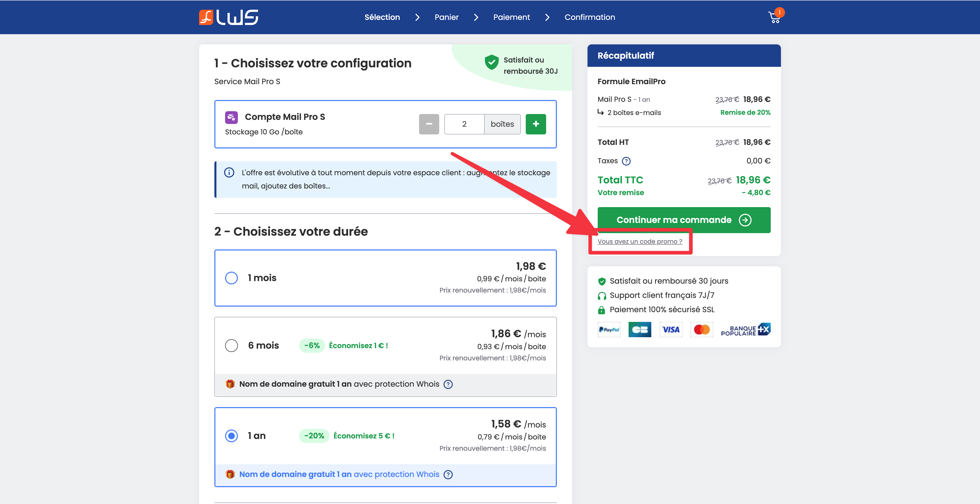Screen dimensions: 980x504
Task: Go to the Panier step
Action: tap(446, 17)
